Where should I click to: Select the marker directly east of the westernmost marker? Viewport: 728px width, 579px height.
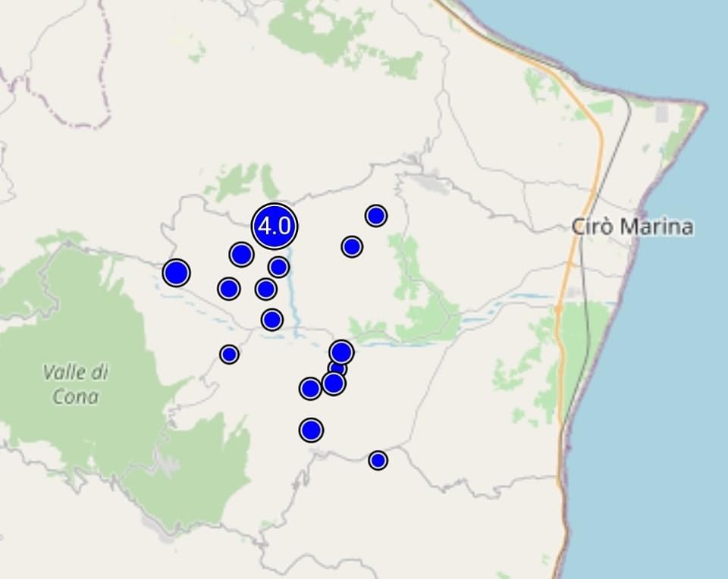228,288
